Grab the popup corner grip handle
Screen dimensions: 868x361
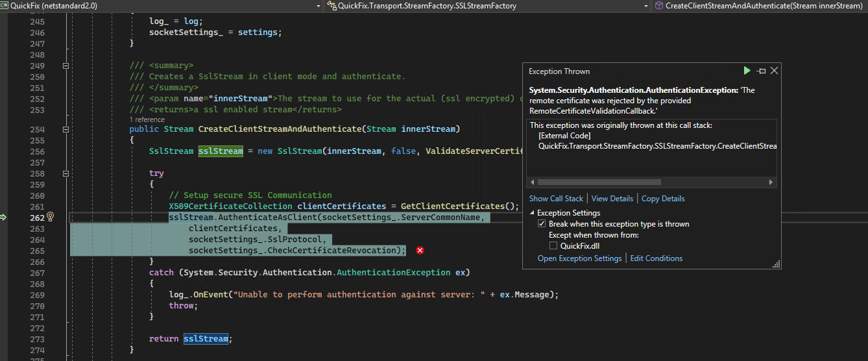tap(776, 264)
